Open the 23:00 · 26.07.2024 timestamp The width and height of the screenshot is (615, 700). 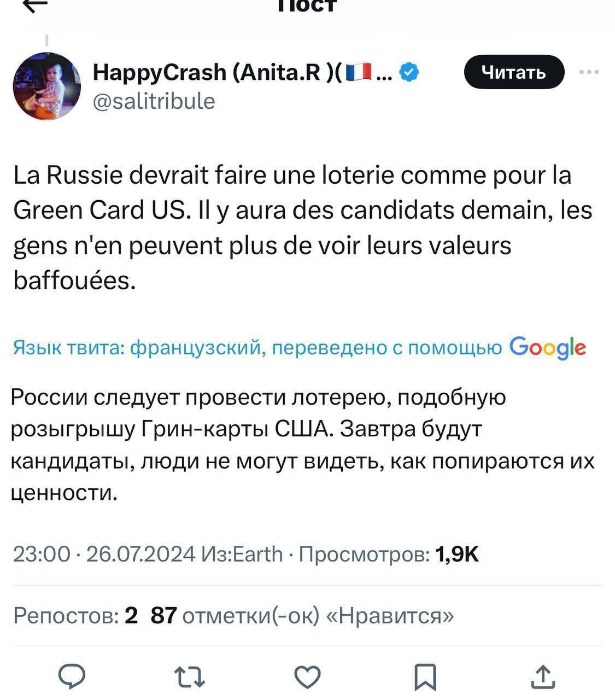pyautogui.click(x=104, y=555)
